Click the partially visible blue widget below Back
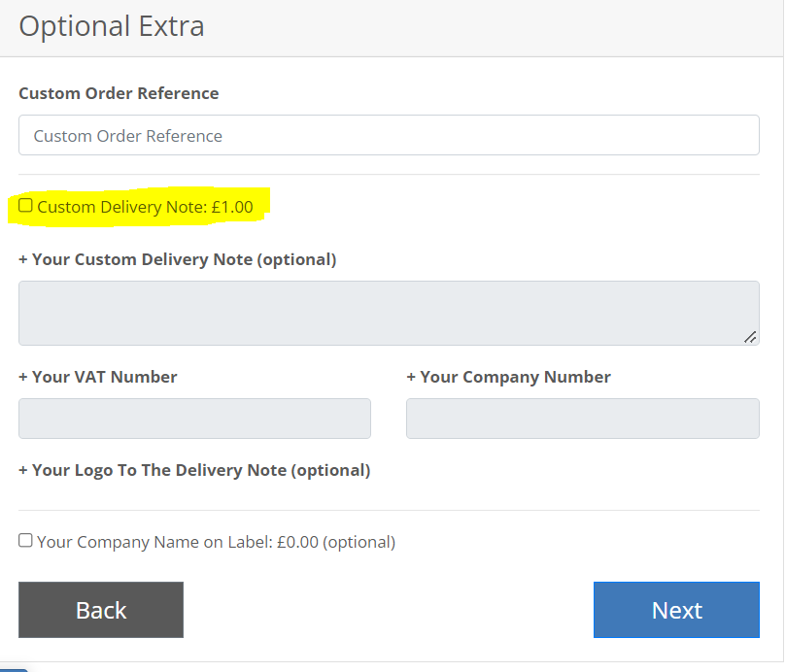 click(14, 669)
